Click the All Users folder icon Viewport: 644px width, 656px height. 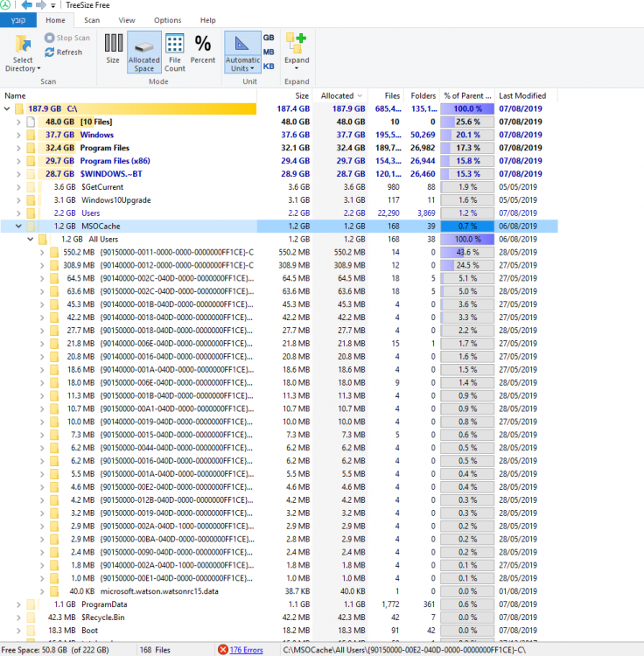43,240
